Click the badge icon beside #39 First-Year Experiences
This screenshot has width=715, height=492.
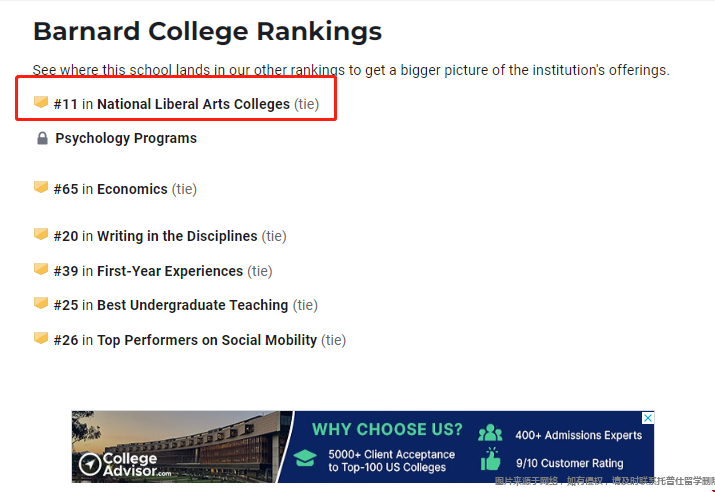[x=41, y=269]
